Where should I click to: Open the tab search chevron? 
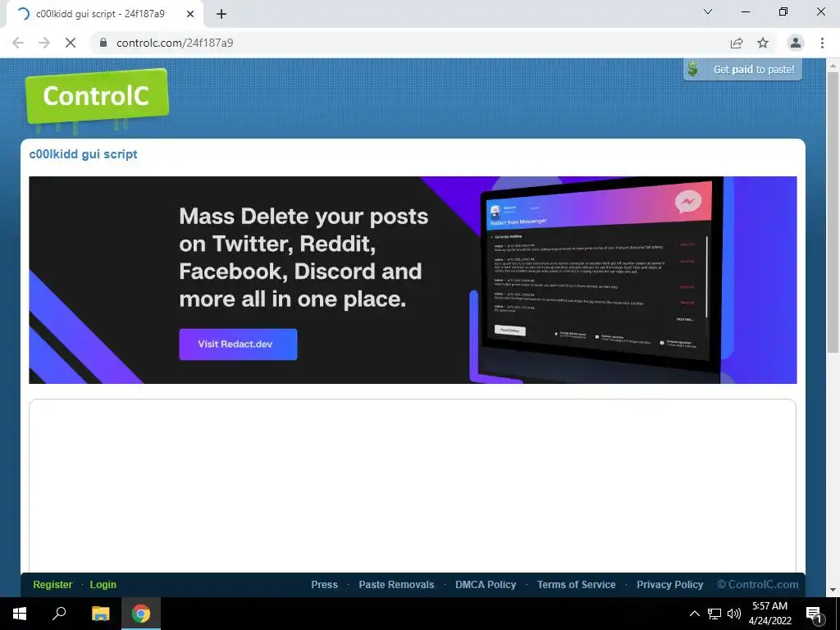point(708,11)
